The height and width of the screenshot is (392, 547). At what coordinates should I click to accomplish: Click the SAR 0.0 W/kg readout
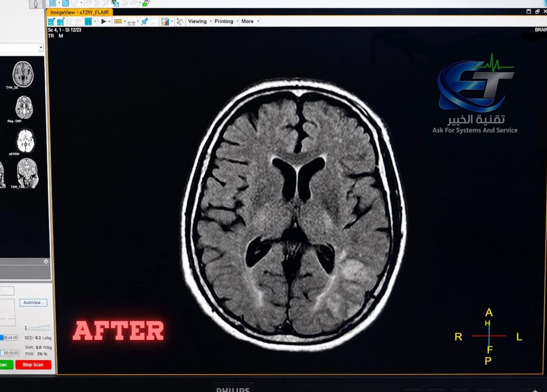pos(38,347)
